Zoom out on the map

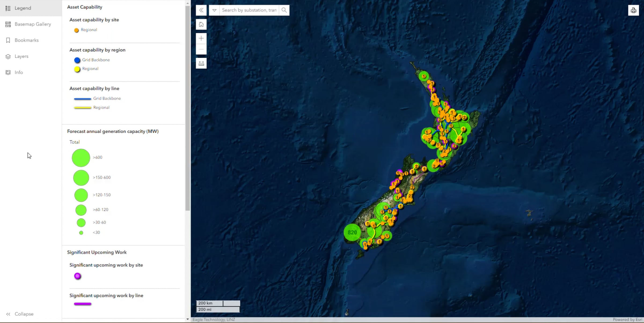(x=201, y=49)
